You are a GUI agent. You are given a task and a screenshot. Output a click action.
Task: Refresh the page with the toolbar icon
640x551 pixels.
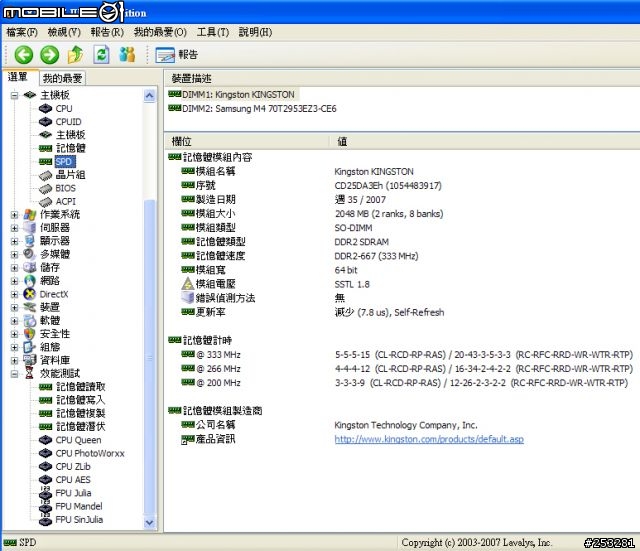click(x=101, y=55)
